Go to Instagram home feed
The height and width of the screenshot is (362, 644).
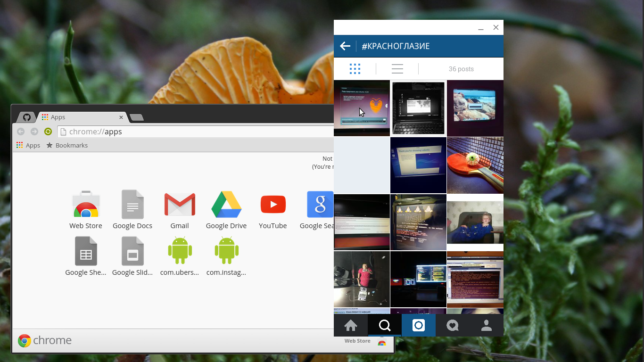click(350, 325)
